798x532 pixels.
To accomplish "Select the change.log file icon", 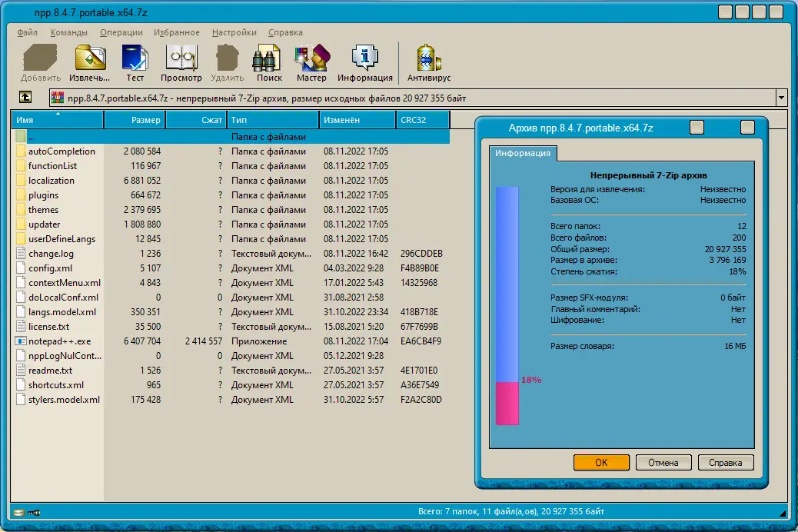I will (x=20, y=254).
